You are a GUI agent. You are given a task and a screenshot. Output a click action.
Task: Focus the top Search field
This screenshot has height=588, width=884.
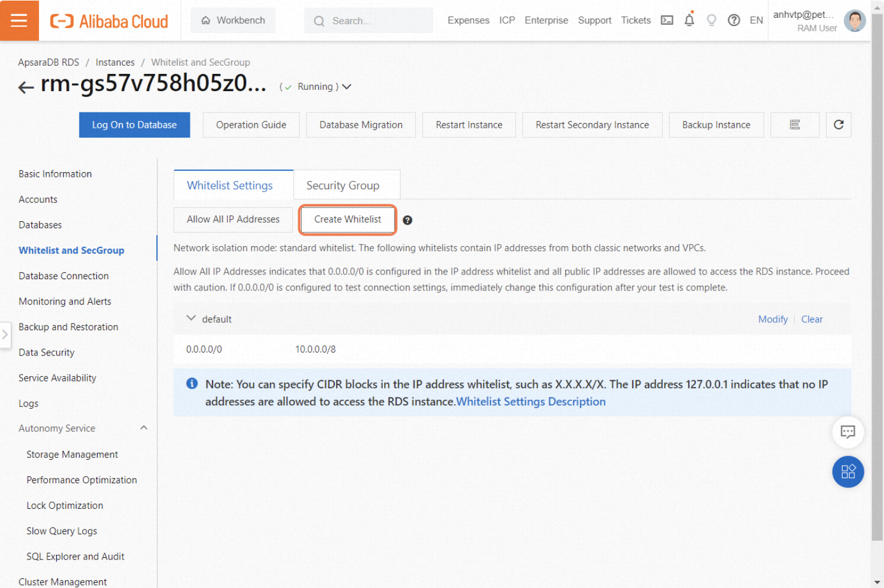(x=368, y=20)
